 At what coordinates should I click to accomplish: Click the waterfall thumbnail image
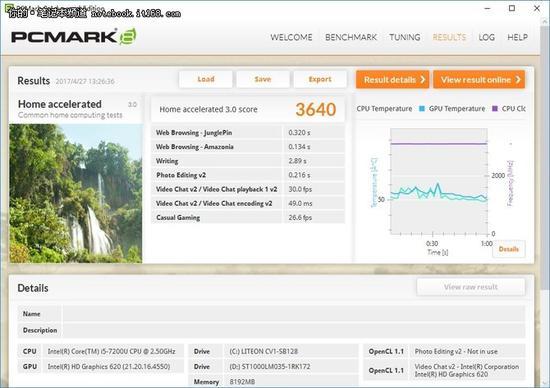(x=76, y=193)
